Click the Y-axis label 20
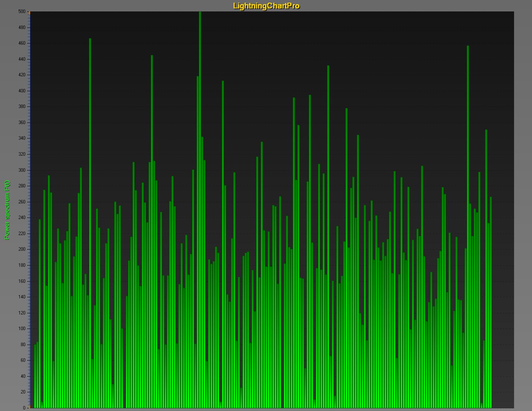 (23, 392)
